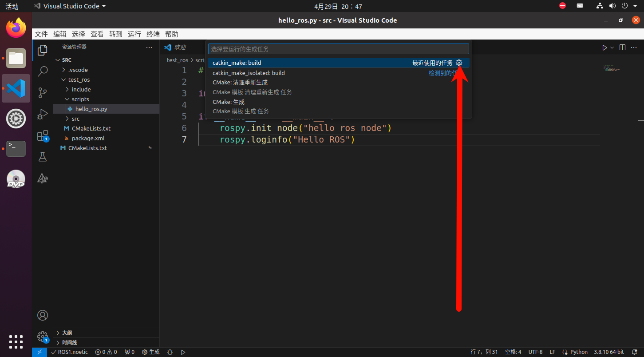Screen dimensions: 644x357
Task: Expand the Timeline (时间线) section
Action: [x=107, y=342]
